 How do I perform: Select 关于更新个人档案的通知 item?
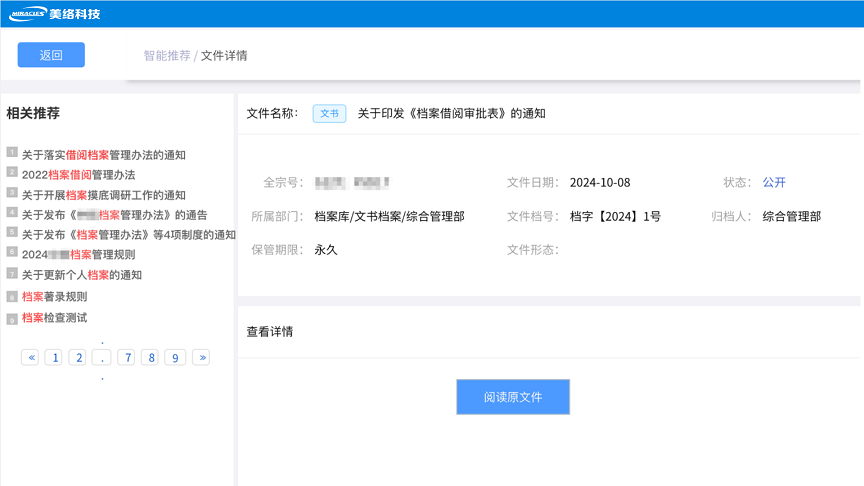click(x=81, y=275)
